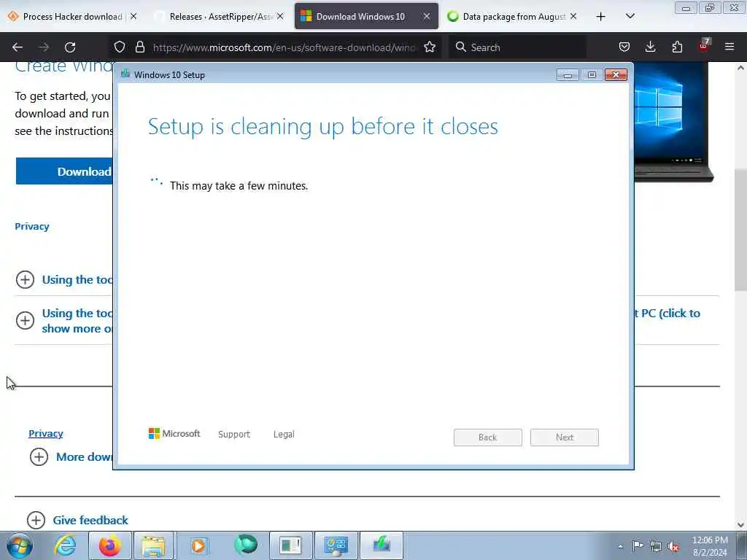Minimize the Windows 10 Setup window
747x560 pixels.
pos(568,75)
